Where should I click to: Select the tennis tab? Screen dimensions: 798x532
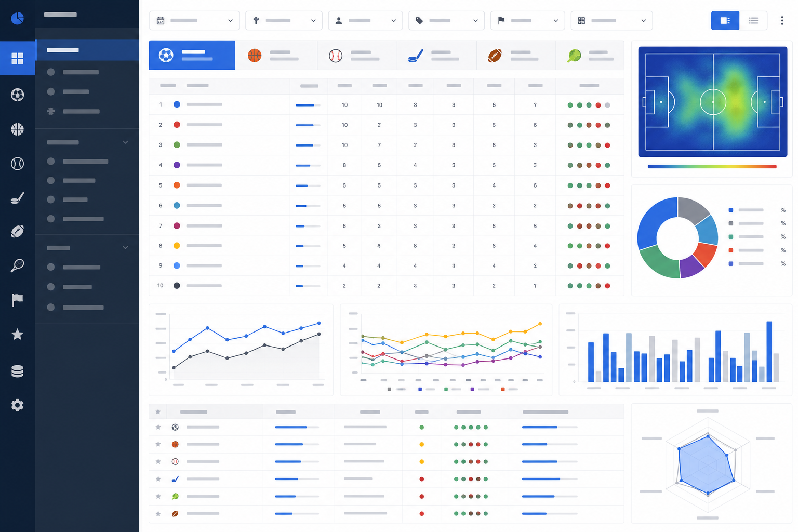click(590, 55)
